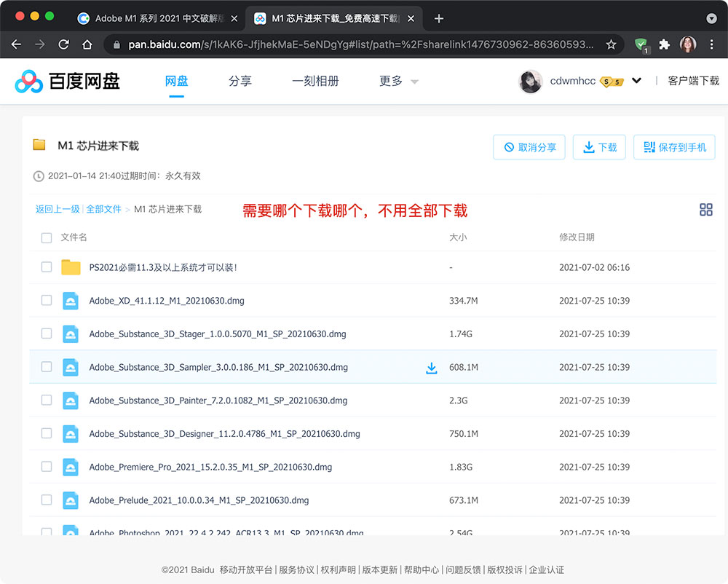This screenshot has width=728, height=584.
Task: Click the 取消分享 button
Action: point(529,147)
